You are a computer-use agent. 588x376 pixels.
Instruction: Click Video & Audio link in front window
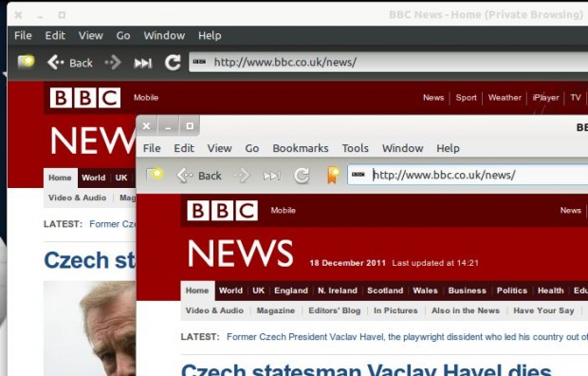(x=214, y=310)
